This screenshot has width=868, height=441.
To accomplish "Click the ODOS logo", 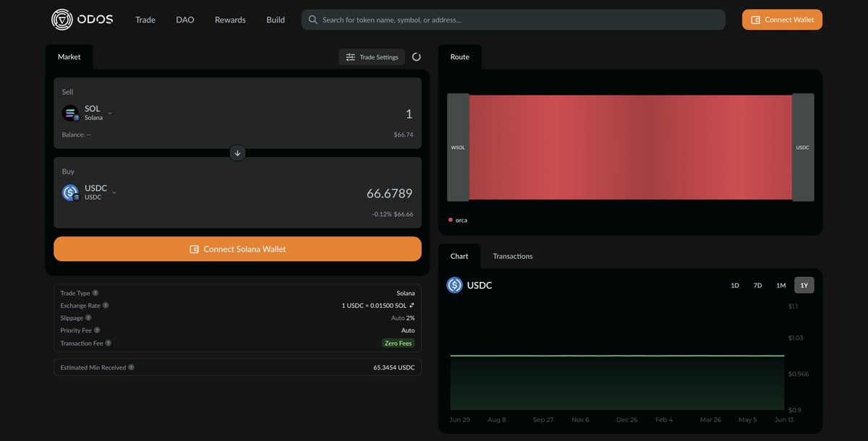I will coord(82,20).
